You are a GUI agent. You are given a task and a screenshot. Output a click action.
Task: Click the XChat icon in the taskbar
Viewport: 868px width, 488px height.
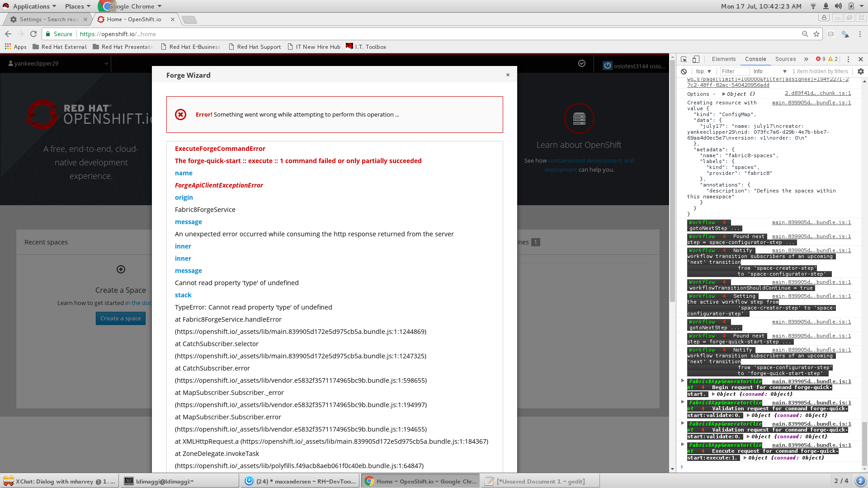(x=9, y=481)
